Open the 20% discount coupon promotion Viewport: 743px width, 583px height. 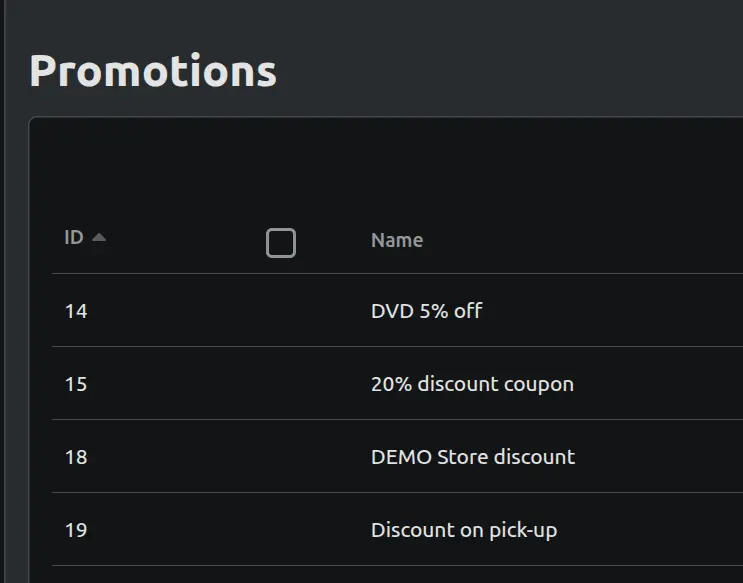[x=472, y=384]
